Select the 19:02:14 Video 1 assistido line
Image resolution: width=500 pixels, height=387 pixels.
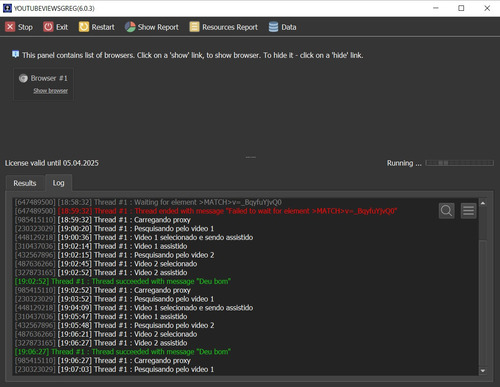click(101, 246)
